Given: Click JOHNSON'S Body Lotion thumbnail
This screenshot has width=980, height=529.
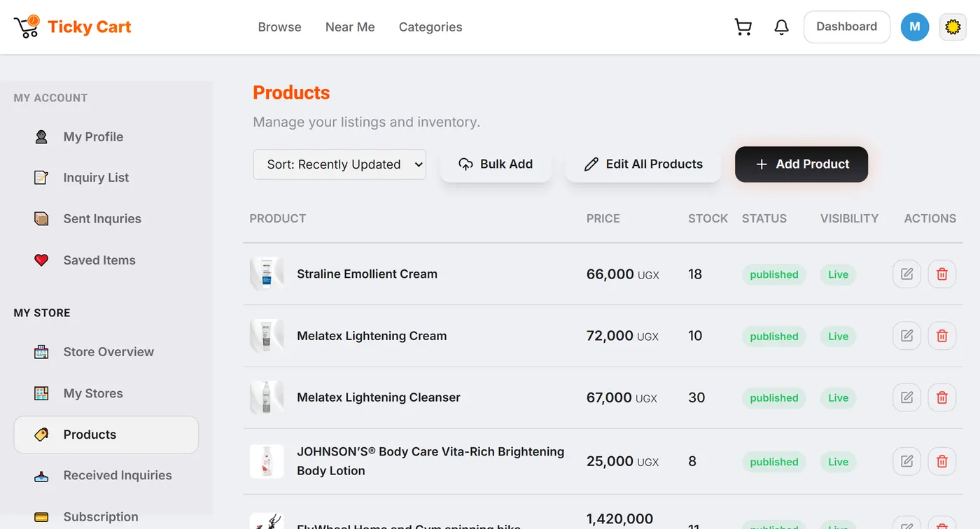Looking at the screenshot, I should click(267, 461).
